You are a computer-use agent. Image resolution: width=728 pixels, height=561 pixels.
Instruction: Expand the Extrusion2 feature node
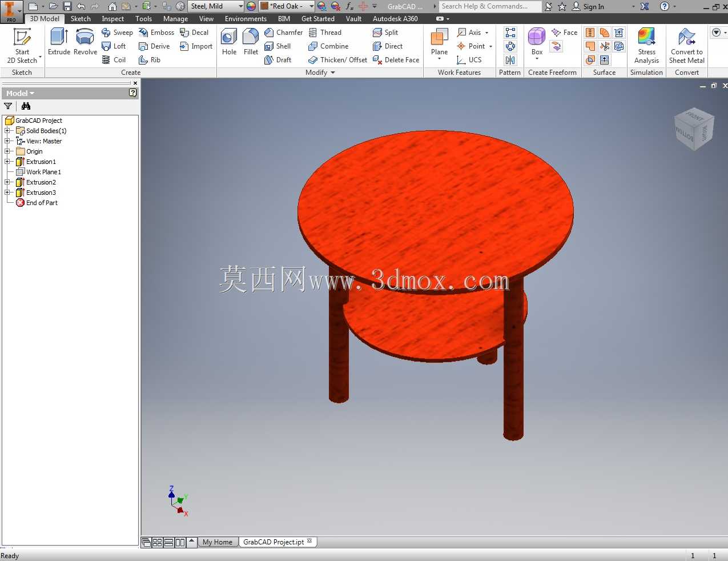(7, 182)
